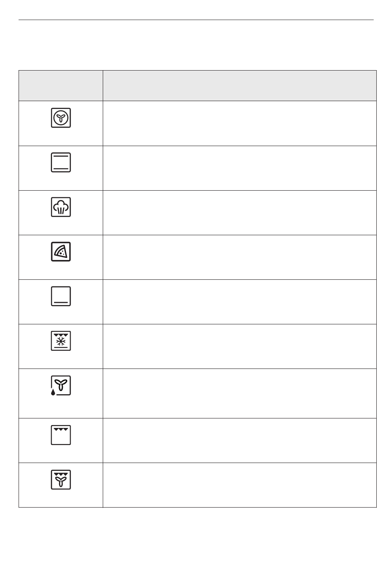
Task: Click the grill only icon with zigzag top
Action: 61,435
